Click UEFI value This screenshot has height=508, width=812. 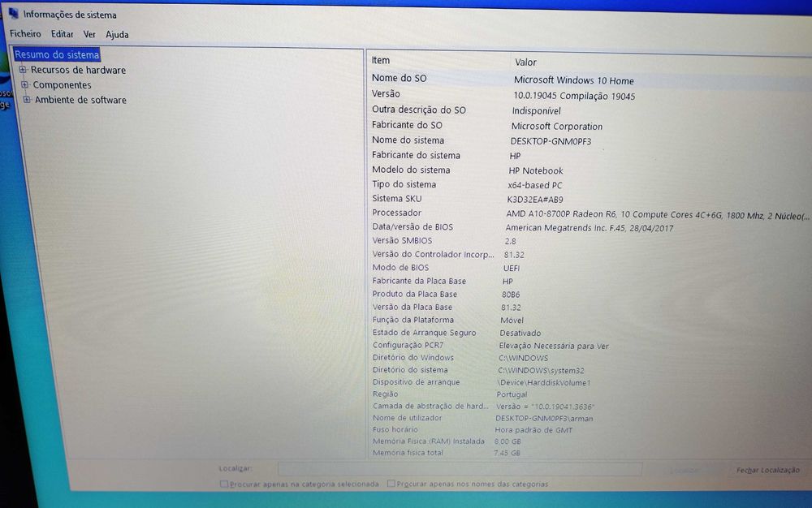point(511,269)
